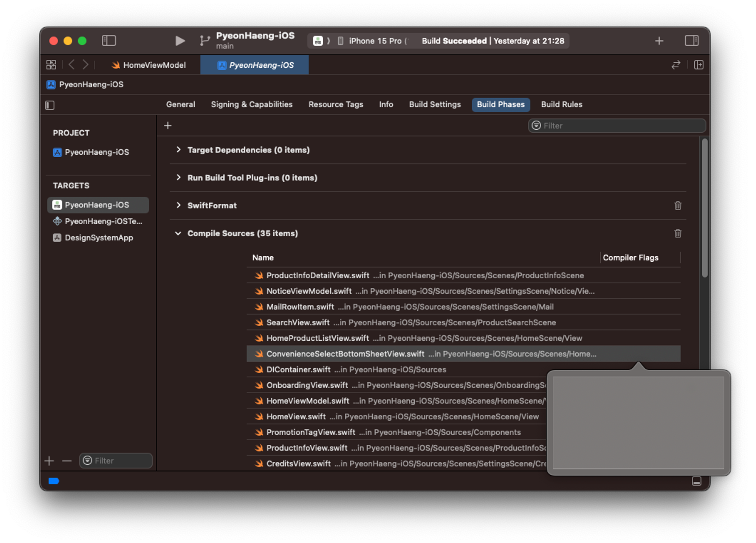Viewport: 756px width, 543px height.
Task: Open the Build Settings tab
Action: pos(435,104)
